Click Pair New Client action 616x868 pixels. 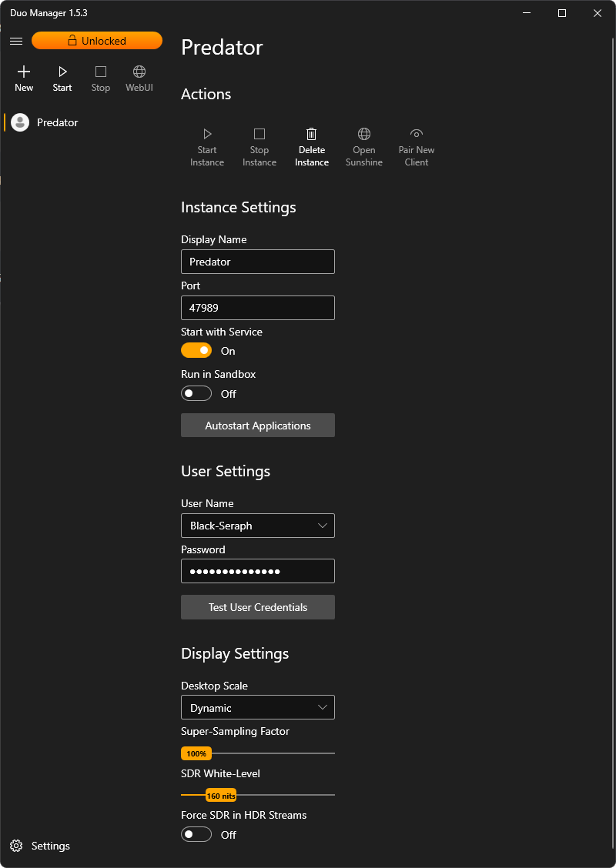point(417,147)
